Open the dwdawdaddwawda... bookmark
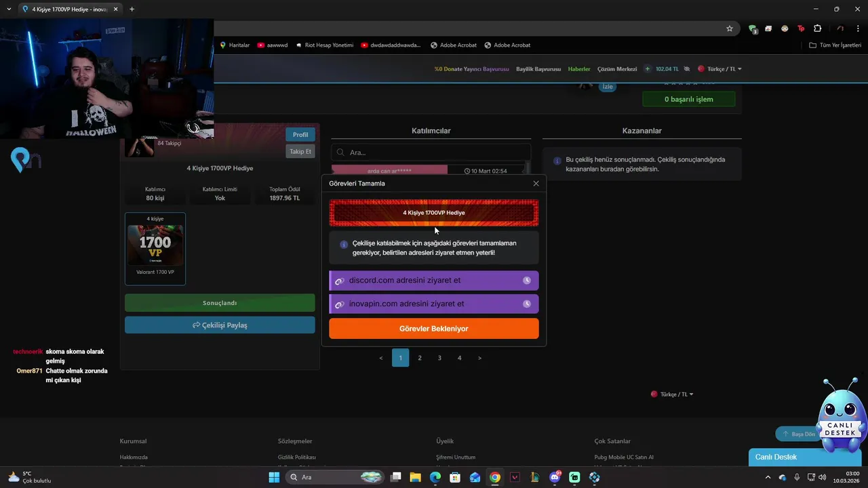Screen dimensions: 868x488 391,45
